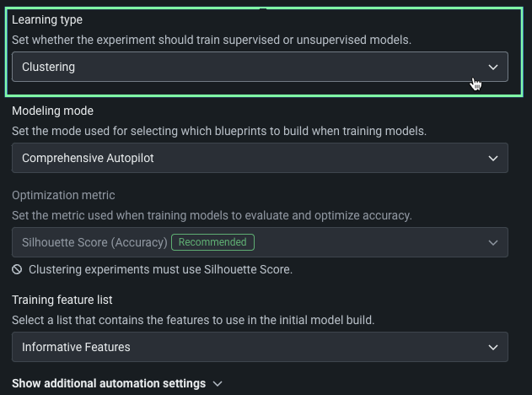532x395 pixels.
Task: Click the Informative Features value text
Action: (76, 347)
